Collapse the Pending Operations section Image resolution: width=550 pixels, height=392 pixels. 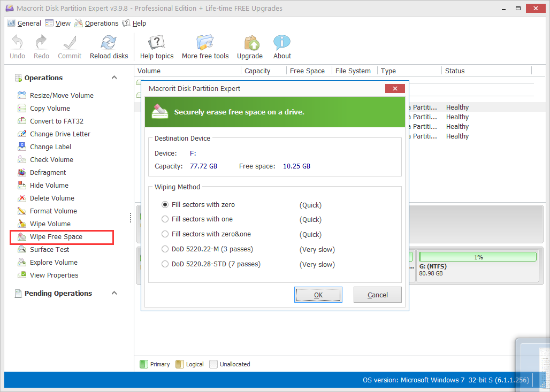pyautogui.click(x=114, y=294)
